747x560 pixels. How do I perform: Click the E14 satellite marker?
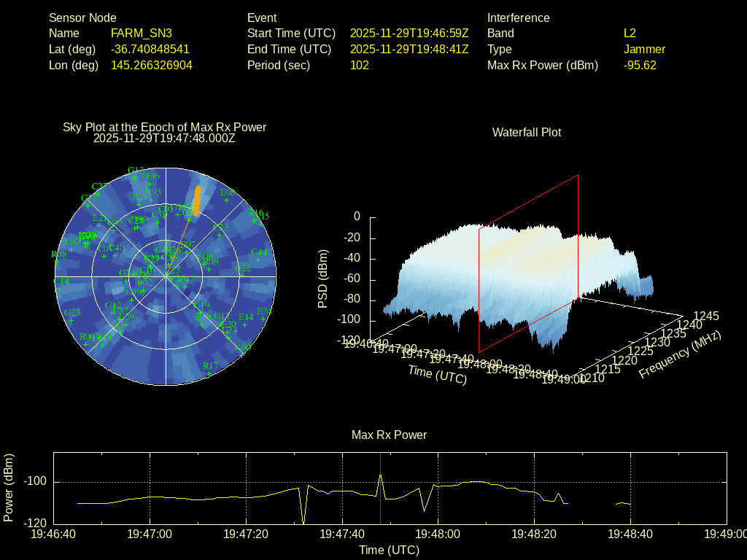pos(246,324)
